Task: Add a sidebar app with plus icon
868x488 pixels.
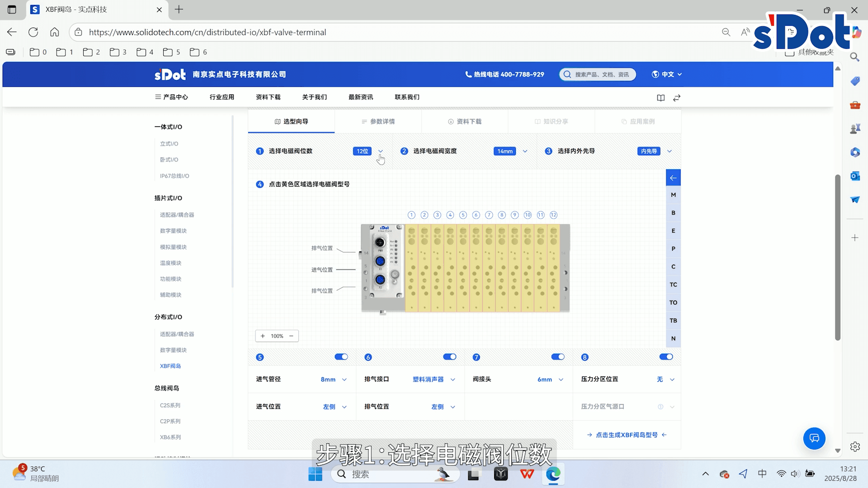Action: 855,238
